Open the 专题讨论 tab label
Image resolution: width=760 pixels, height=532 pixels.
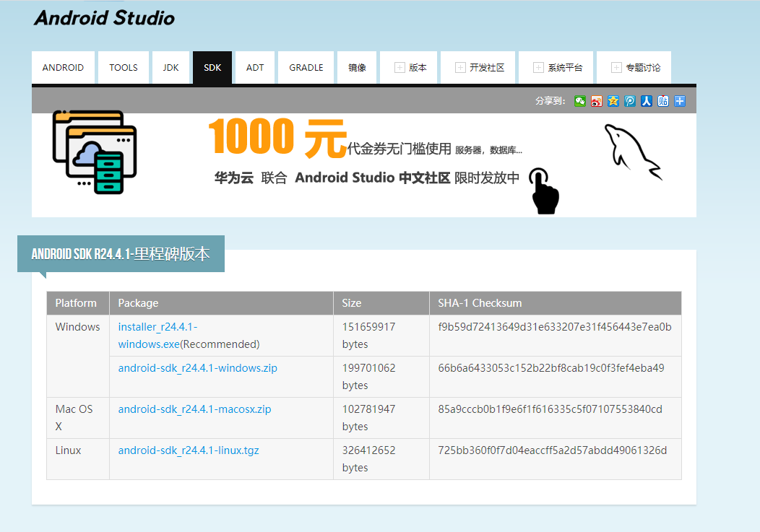[x=643, y=67]
